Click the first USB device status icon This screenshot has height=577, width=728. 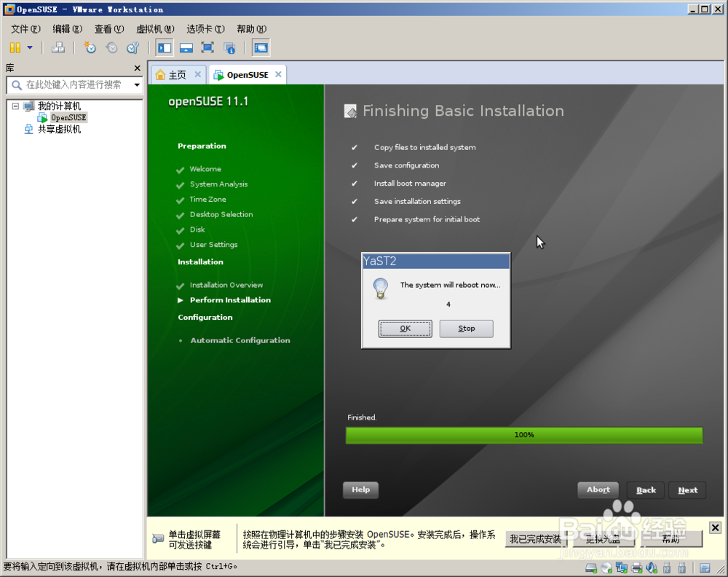667,568
